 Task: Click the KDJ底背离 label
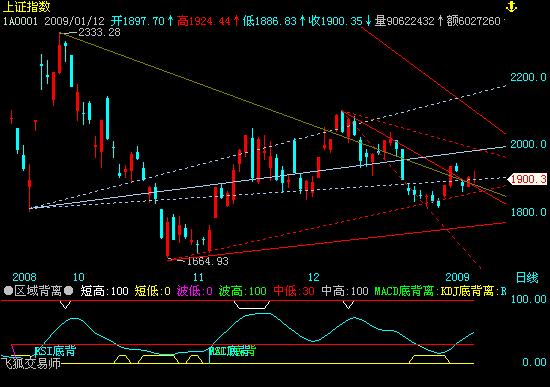pos(467,291)
